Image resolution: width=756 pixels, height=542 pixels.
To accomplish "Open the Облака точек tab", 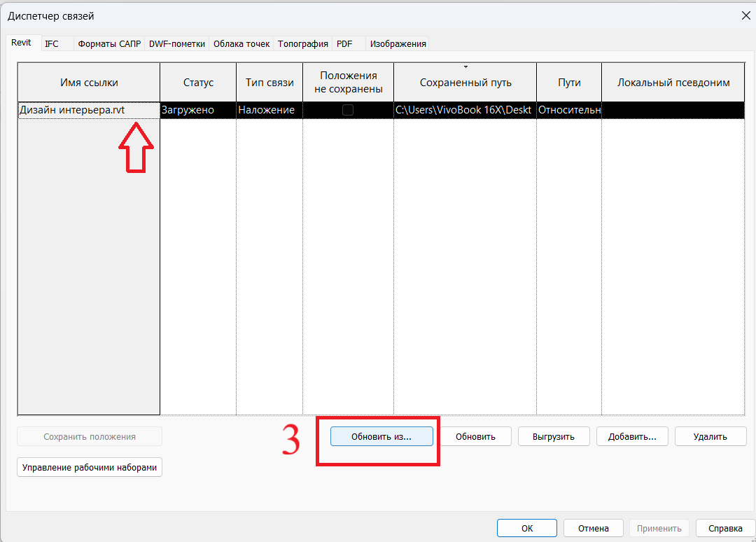I will (x=241, y=44).
